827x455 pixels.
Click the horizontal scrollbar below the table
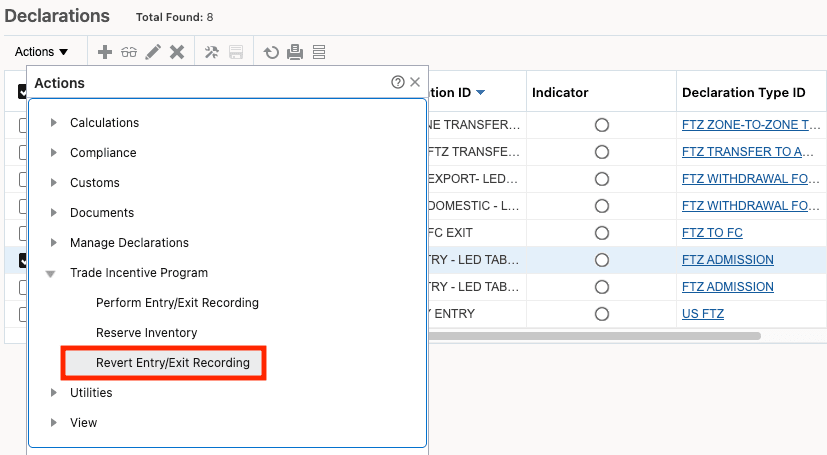pos(594,336)
